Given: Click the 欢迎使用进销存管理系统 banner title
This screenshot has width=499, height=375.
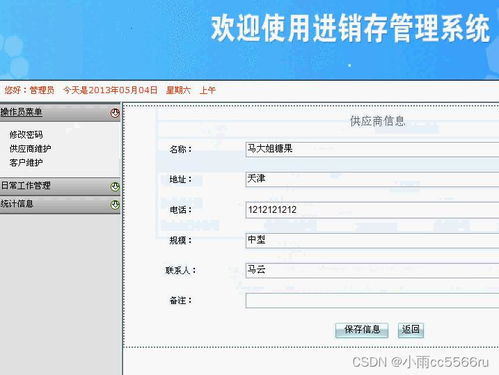Looking at the screenshot, I should [x=350, y=28].
